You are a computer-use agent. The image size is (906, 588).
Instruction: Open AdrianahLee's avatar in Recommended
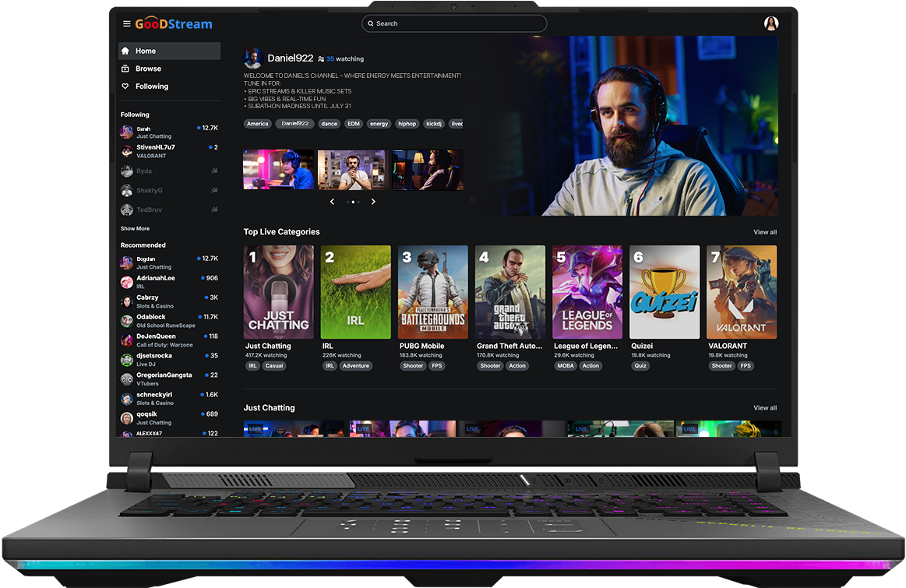pyautogui.click(x=126, y=282)
